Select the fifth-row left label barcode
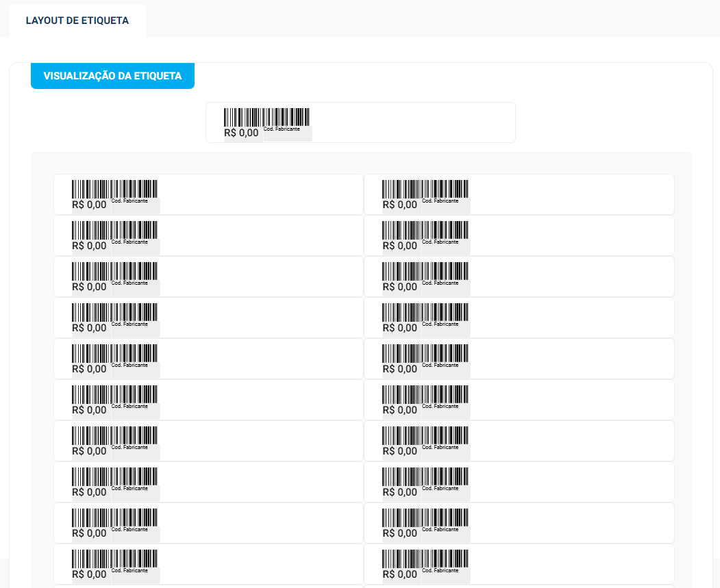 coord(114,353)
